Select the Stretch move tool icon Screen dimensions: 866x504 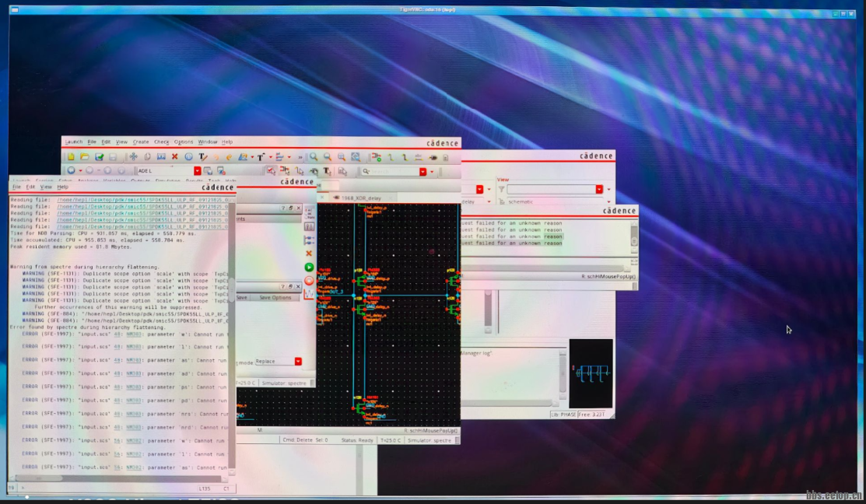point(133,157)
